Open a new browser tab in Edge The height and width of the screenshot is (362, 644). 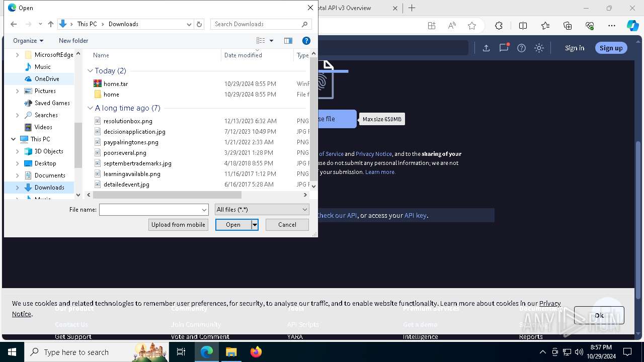point(412,8)
